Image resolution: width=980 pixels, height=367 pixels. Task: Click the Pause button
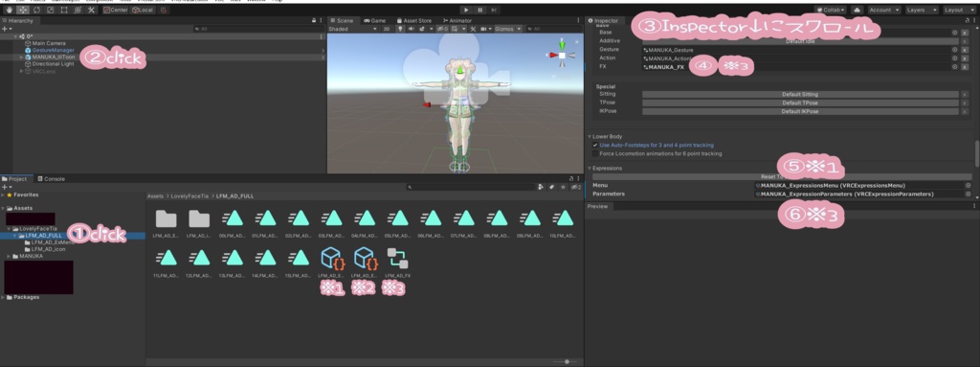480,10
